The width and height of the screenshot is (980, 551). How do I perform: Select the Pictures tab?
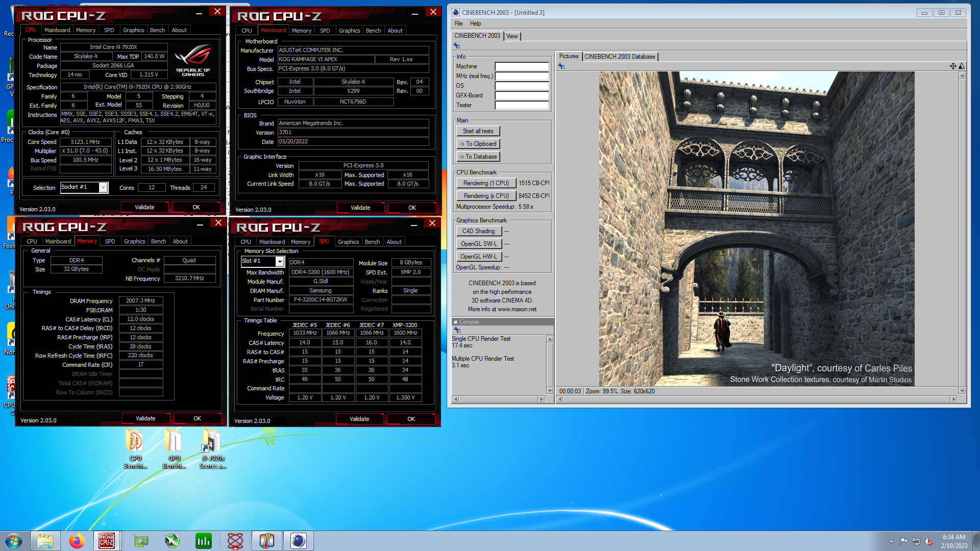pos(569,56)
